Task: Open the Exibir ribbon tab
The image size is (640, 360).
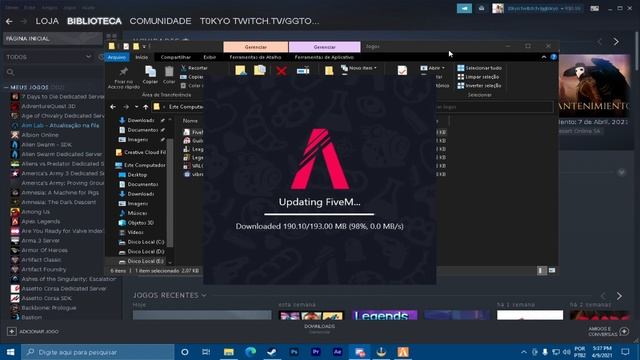Action: [x=209, y=57]
